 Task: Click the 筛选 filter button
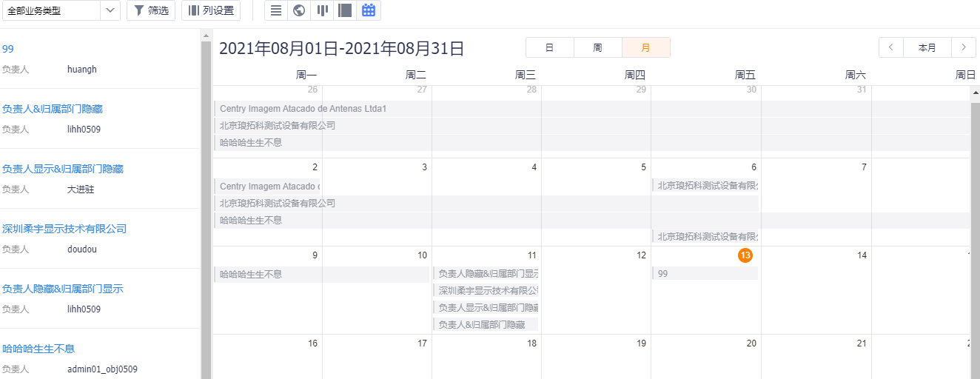(151, 10)
